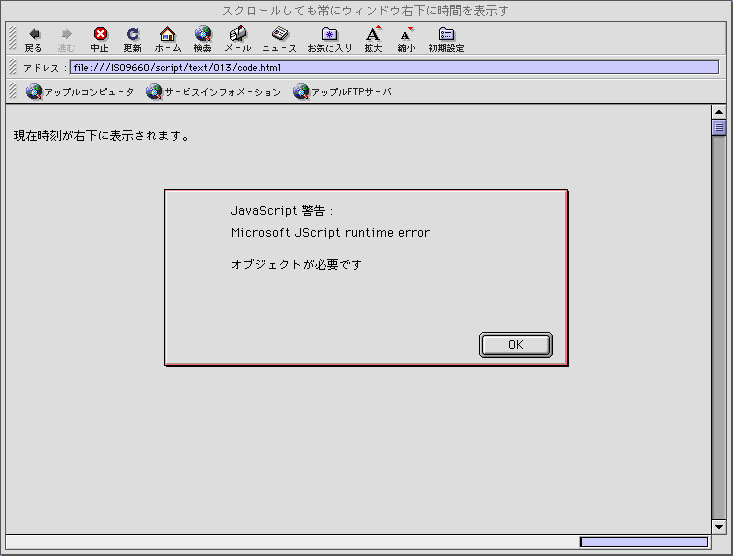Open アップルコンピュータ favorites link
Screen dimensions: 733x556
click(x=80, y=92)
